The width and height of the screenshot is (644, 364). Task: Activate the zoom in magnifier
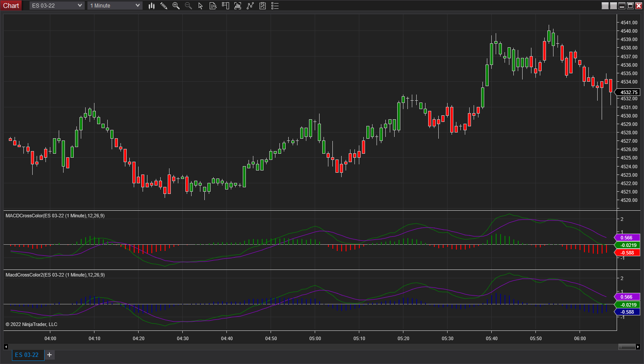pyautogui.click(x=176, y=6)
